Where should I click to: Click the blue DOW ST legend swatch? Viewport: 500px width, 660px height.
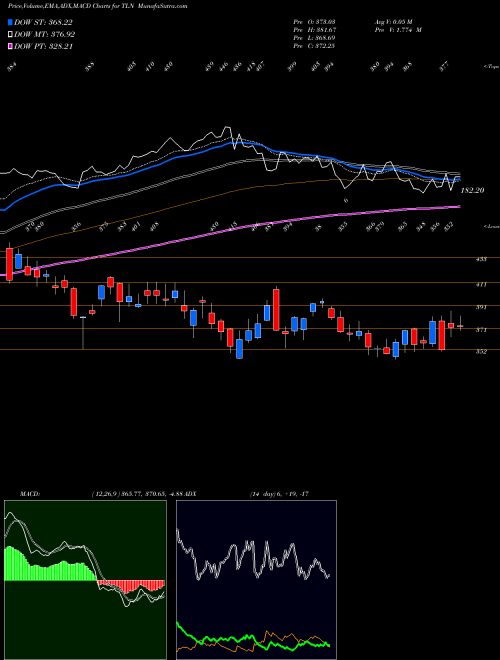click(10, 22)
